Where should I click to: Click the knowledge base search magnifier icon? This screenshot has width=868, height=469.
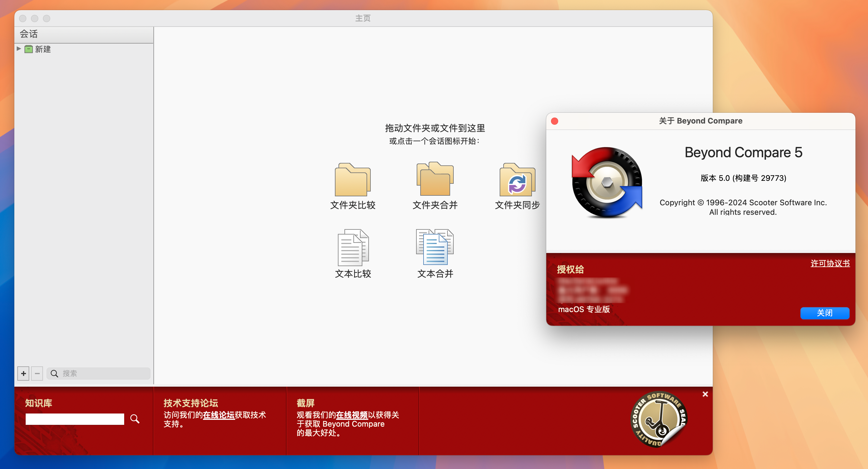click(x=135, y=419)
